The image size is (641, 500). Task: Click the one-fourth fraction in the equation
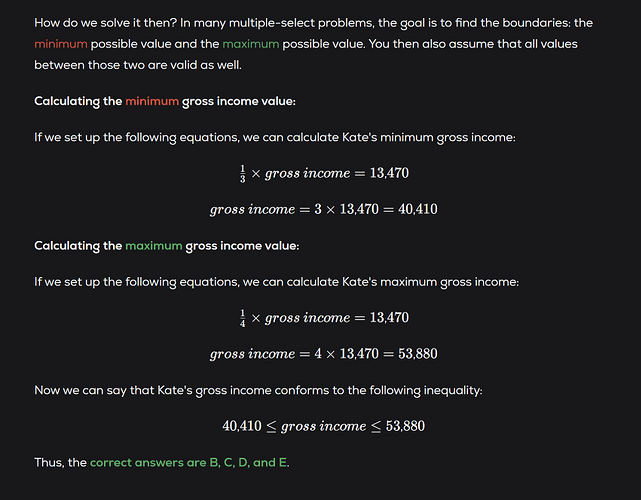click(242, 318)
